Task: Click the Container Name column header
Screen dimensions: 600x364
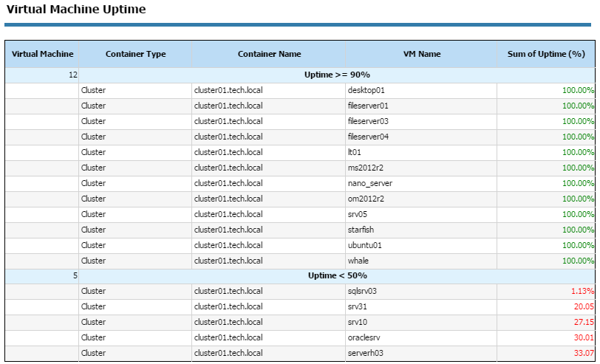Action: [x=269, y=54]
